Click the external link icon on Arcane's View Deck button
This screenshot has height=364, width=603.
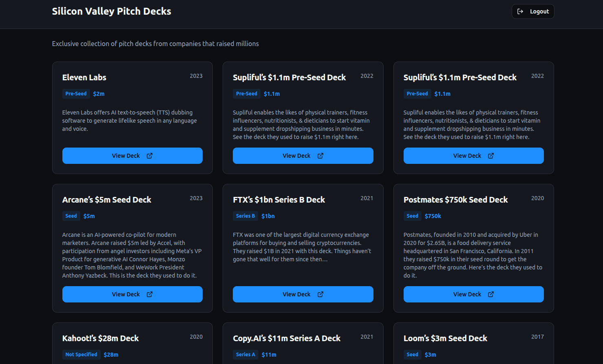[x=150, y=294]
